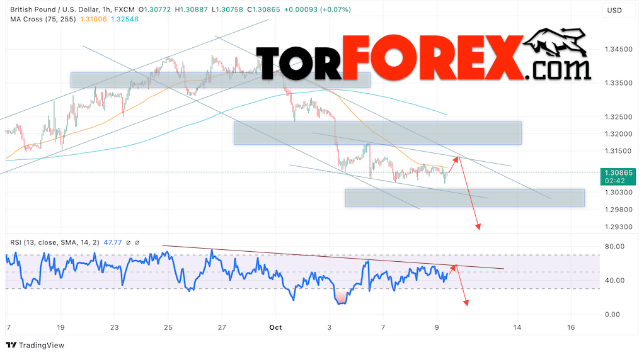
Task: Click price axis level 1.34500
Action: [619, 49]
